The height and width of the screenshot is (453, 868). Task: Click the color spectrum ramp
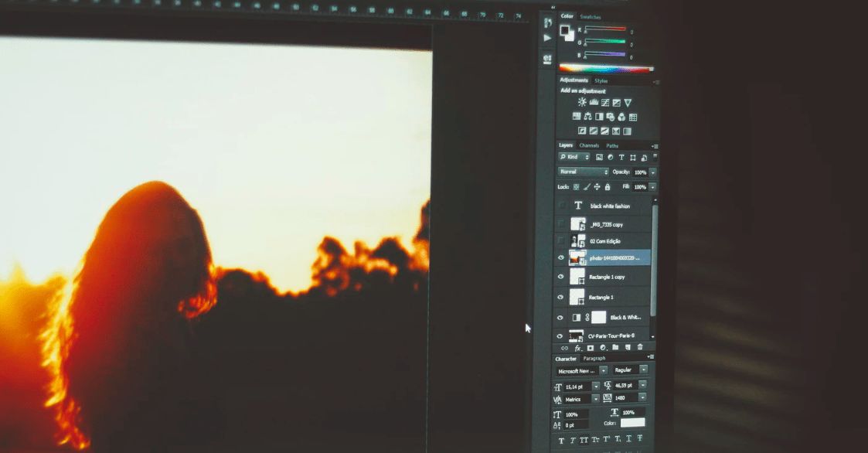pyautogui.click(x=606, y=69)
